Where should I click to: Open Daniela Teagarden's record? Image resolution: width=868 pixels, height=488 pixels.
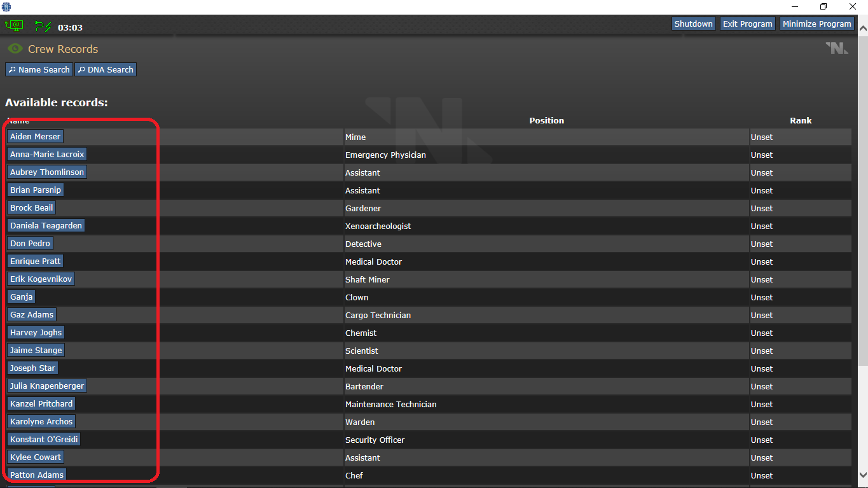click(46, 225)
